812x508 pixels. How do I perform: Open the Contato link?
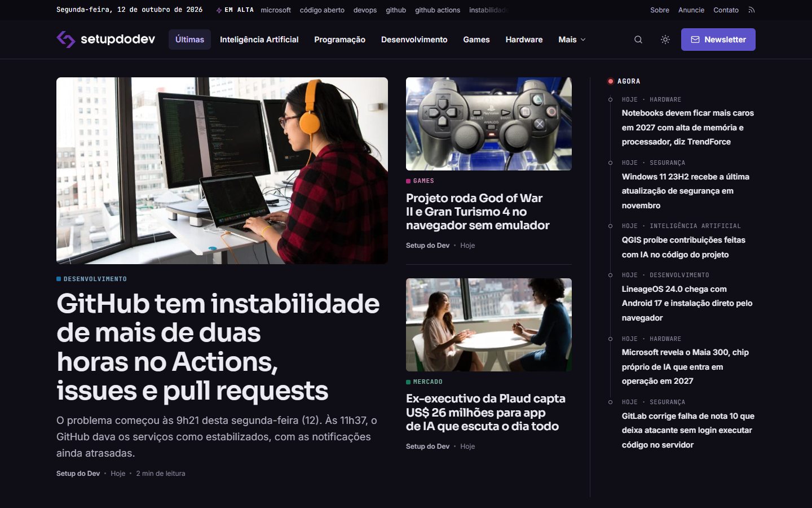[726, 10]
